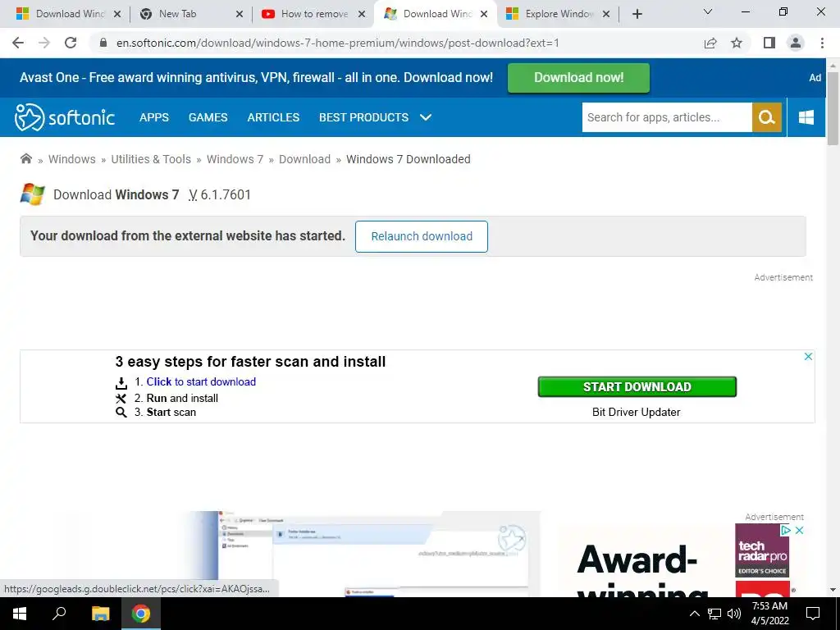Viewport: 840px width, 630px height.
Task: Open Windows 7 breadcrumb link
Action: (235, 159)
